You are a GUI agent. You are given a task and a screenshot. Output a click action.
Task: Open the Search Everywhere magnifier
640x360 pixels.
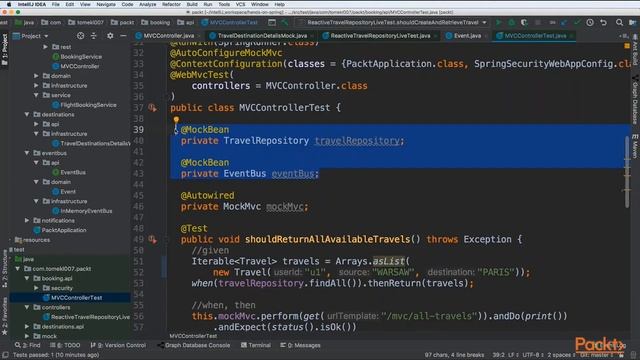coord(619,22)
